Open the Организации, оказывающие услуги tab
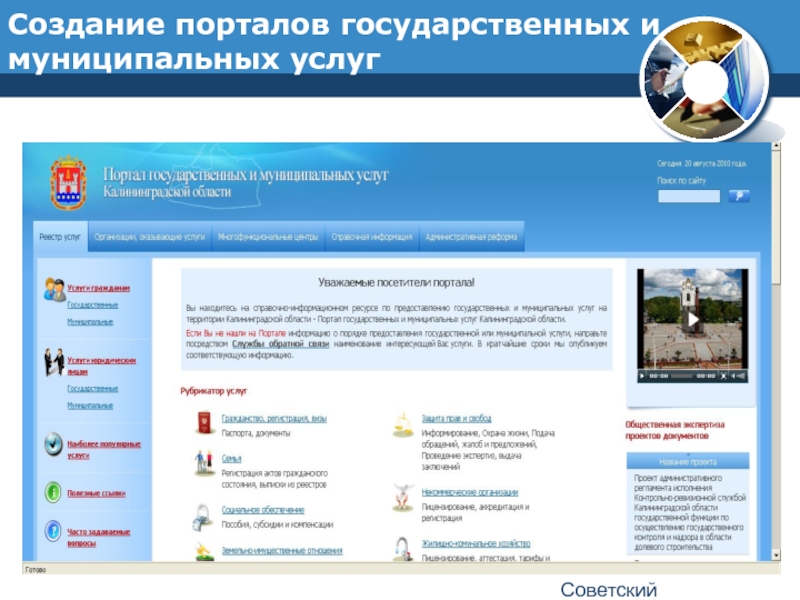Image resolution: width=800 pixels, height=600 pixels. click(149, 237)
